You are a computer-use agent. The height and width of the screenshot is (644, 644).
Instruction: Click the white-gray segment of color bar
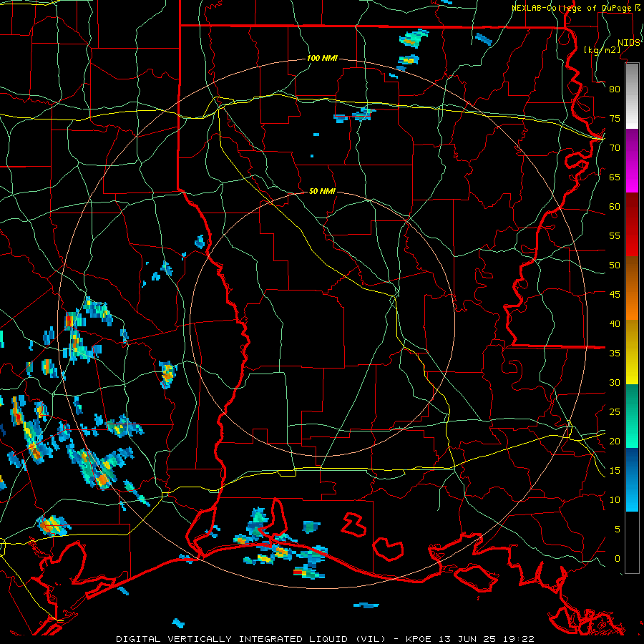(632, 96)
